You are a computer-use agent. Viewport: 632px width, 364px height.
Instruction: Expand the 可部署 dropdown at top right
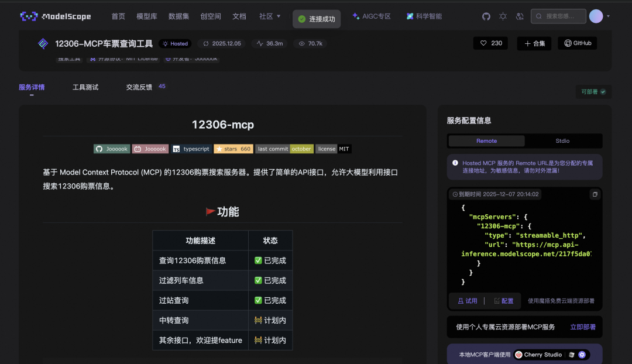point(593,92)
